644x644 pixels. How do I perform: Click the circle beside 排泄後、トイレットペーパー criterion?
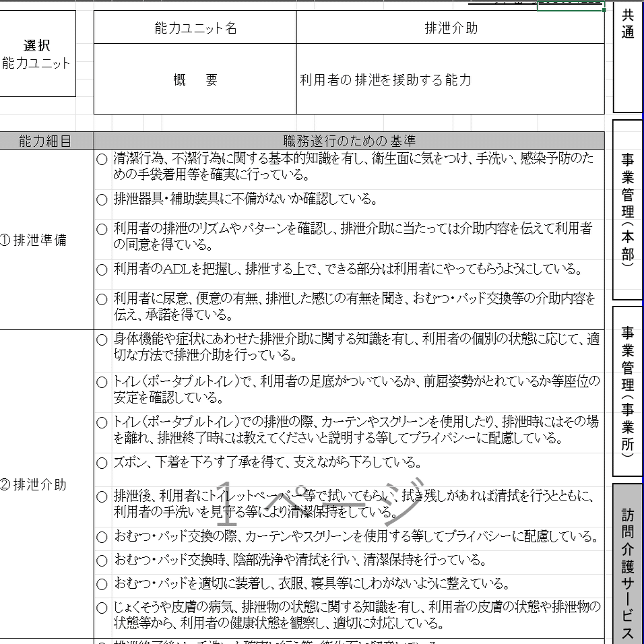[x=102, y=496]
